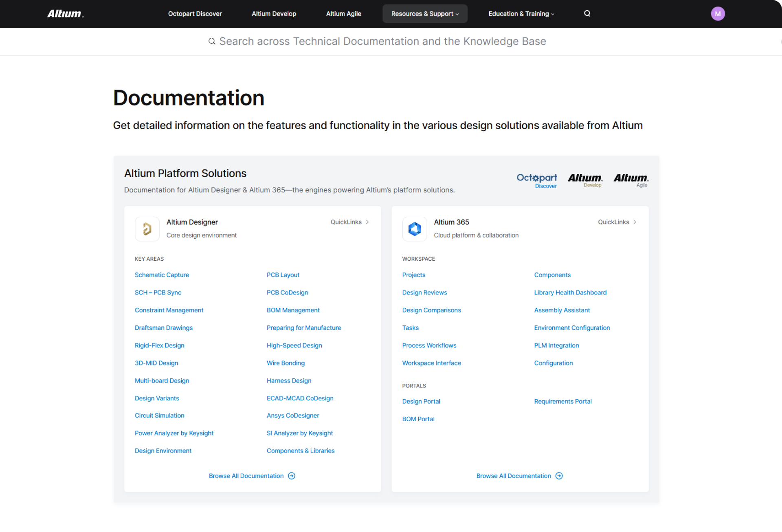Screen dimensions: 782x532
Task: Open Circuit Simulation link
Action: [160, 415]
